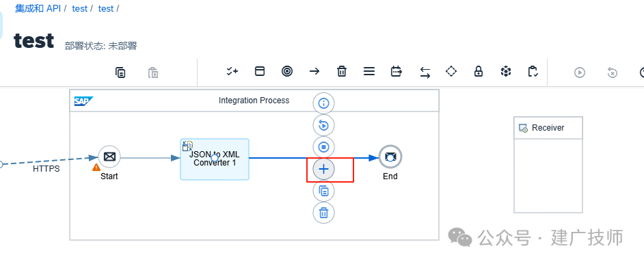
Task: Click the concentric circles target icon
Action: pyautogui.click(x=287, y=71)
